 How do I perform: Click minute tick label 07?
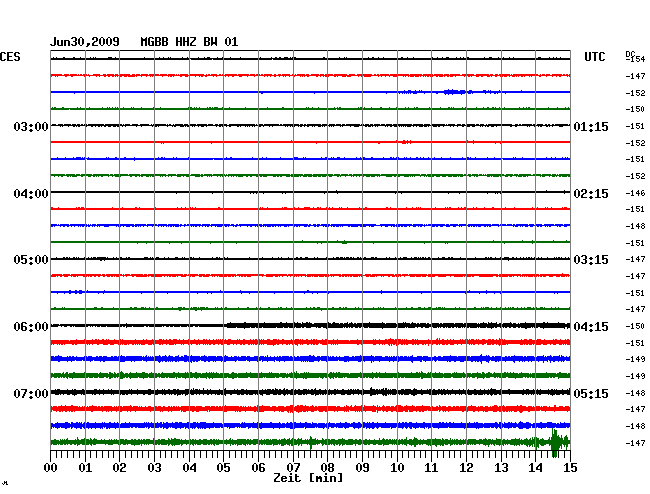point(293,467)
